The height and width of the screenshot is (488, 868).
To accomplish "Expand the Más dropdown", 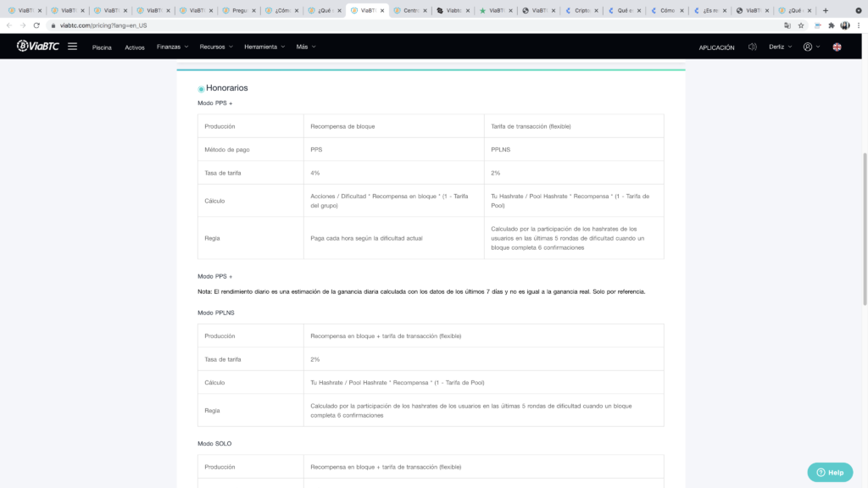I will point(305,47).
